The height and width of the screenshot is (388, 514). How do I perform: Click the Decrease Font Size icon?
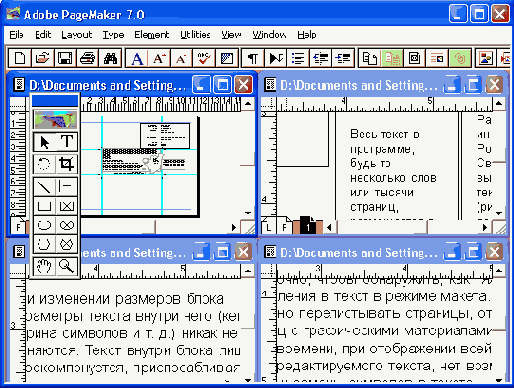181,58
